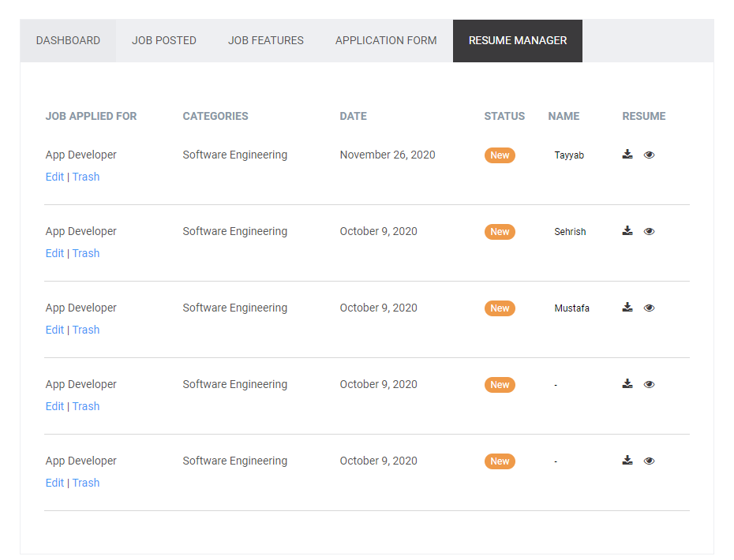This screenshot has height=560, width=734.
Task: Edit Tayyab's November 26 application
Action: click(54, 177)
